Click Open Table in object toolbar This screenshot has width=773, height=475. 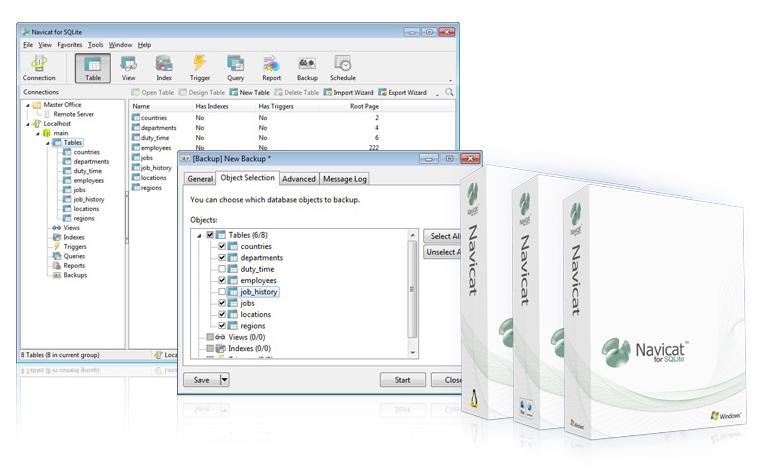[x=153, y=92]
